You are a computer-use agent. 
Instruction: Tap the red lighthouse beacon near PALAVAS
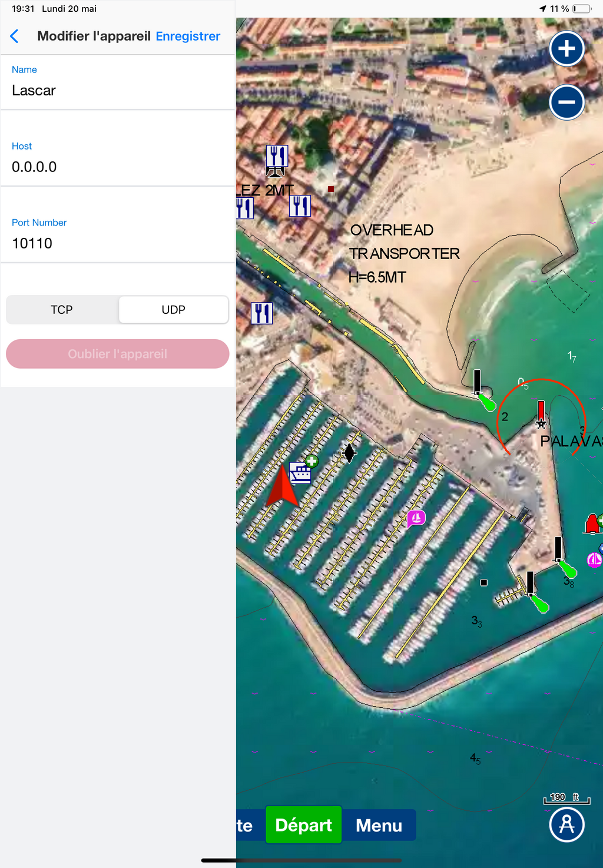coord(541,414)
